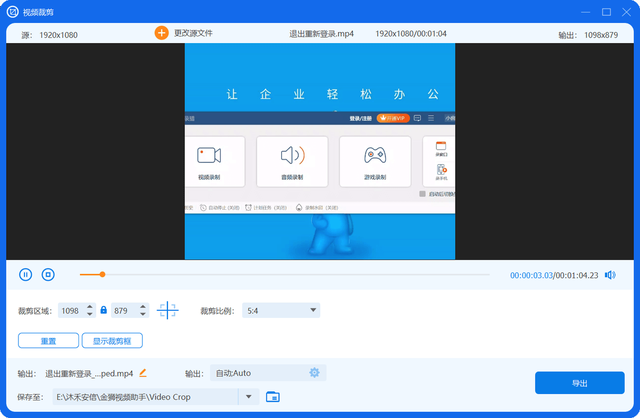This screenshot has width=640, height=418.
Task: Open the crop ratio 5:4 dropdown
Action: (x=281, y=311)
